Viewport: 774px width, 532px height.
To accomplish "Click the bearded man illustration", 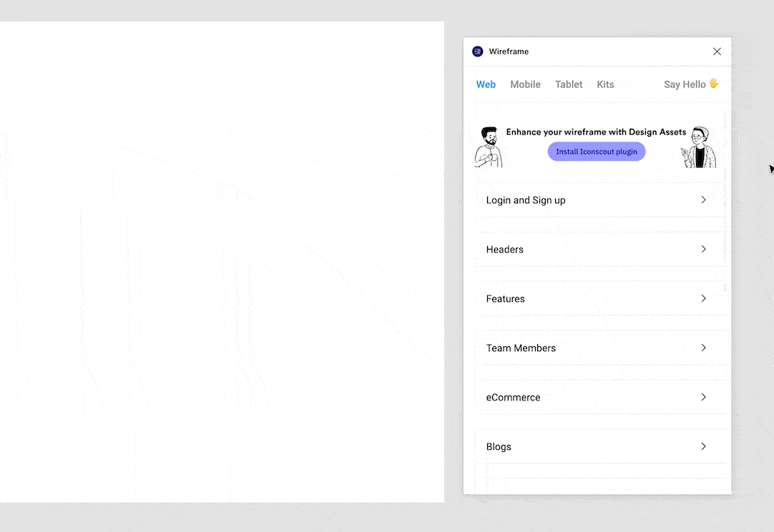I will [489, 147].
